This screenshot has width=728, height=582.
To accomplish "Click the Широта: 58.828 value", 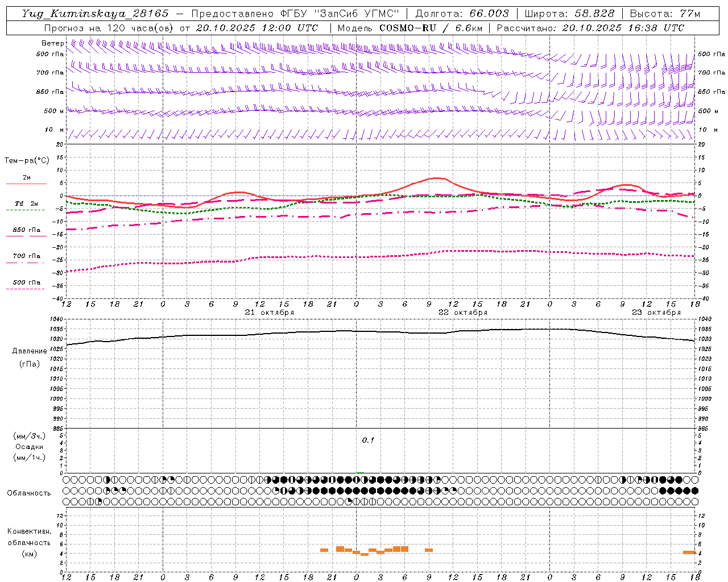I will point(569,14).
